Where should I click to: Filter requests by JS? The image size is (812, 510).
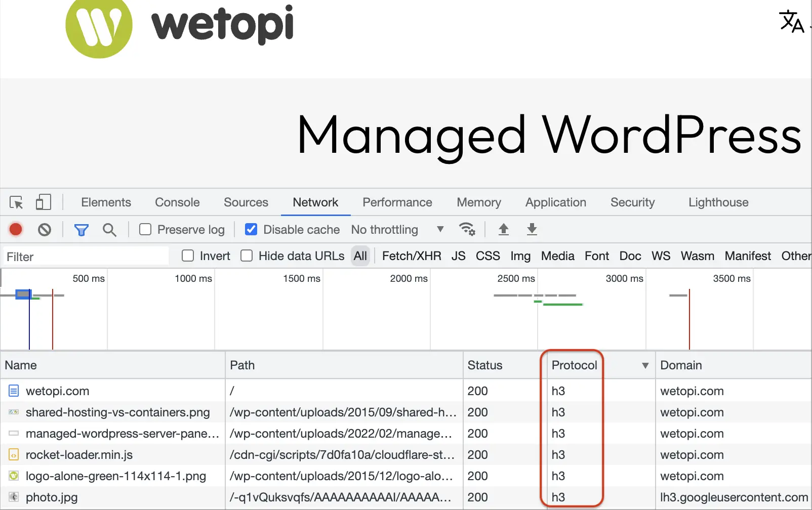459,256
